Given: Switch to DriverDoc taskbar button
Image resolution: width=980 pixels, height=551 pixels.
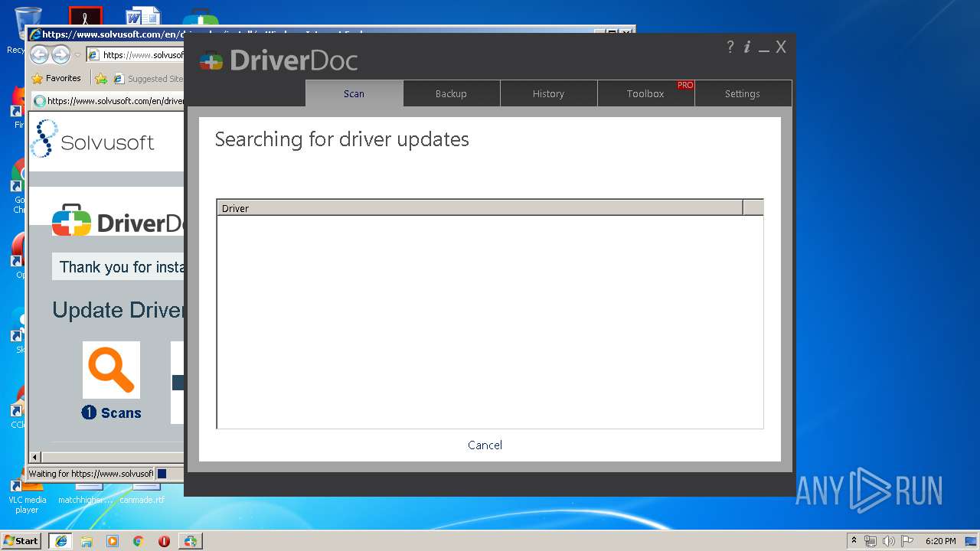Looking at the screenshot, I should [190, 541].
